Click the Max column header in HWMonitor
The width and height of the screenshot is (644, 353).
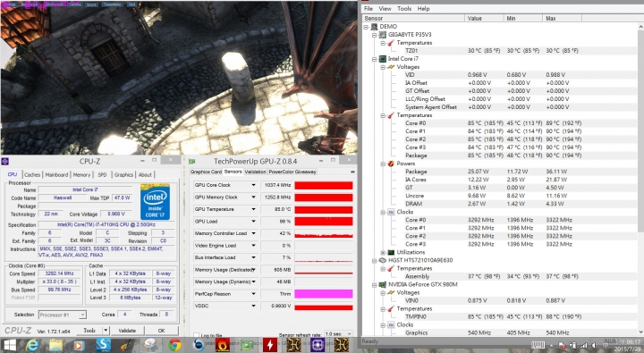(x=562, y=19)
